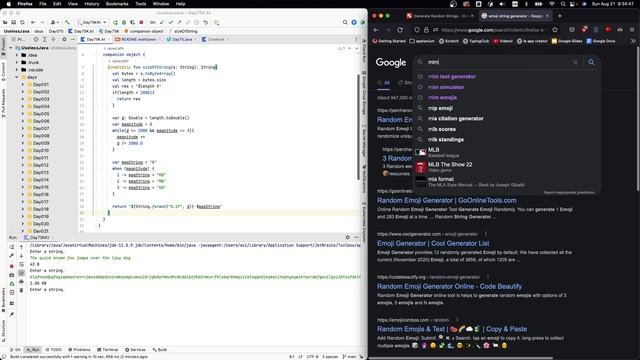The height and width of the screenshot is (360, 640).
Task: Hide the Project tool panel via minus
Action: 73,40
